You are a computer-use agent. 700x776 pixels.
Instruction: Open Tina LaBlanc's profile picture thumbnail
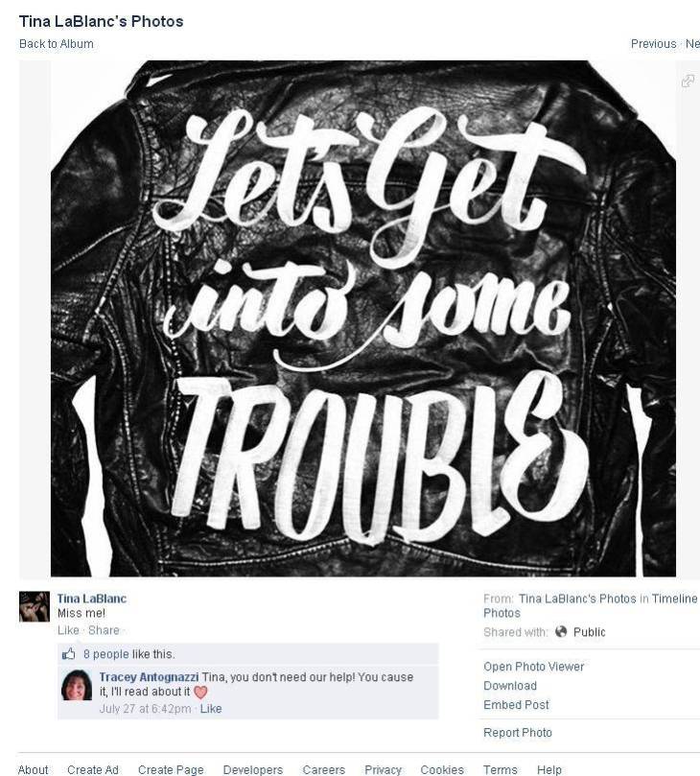point(35,606)
